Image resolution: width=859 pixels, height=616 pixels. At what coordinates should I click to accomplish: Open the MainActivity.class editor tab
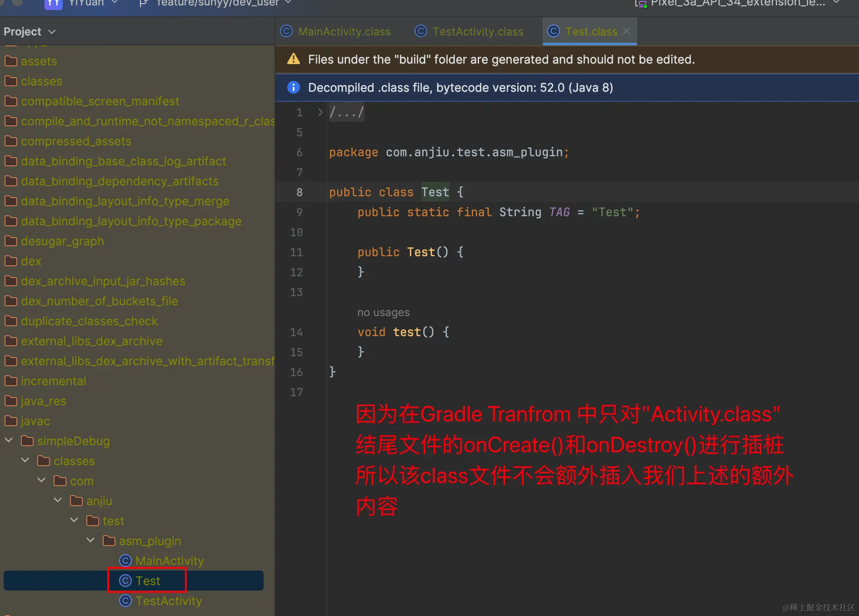click(x=335, y=31)
